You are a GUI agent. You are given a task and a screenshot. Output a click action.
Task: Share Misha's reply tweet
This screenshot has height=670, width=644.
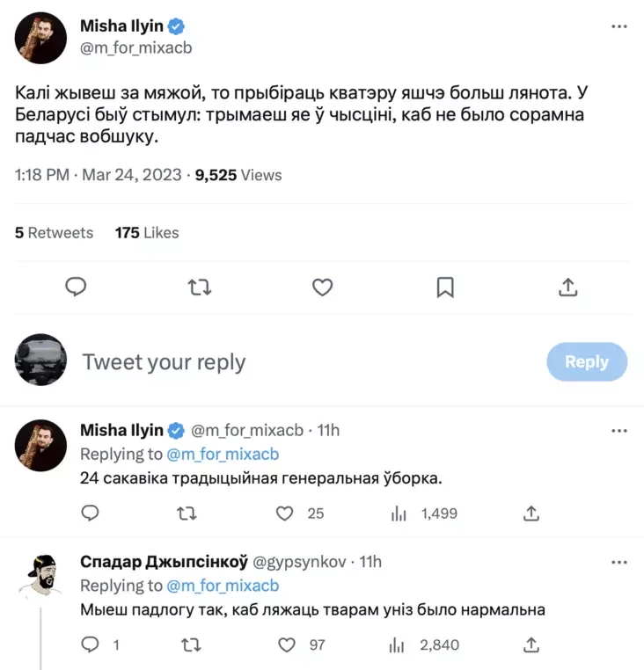(x=531, y=513)
